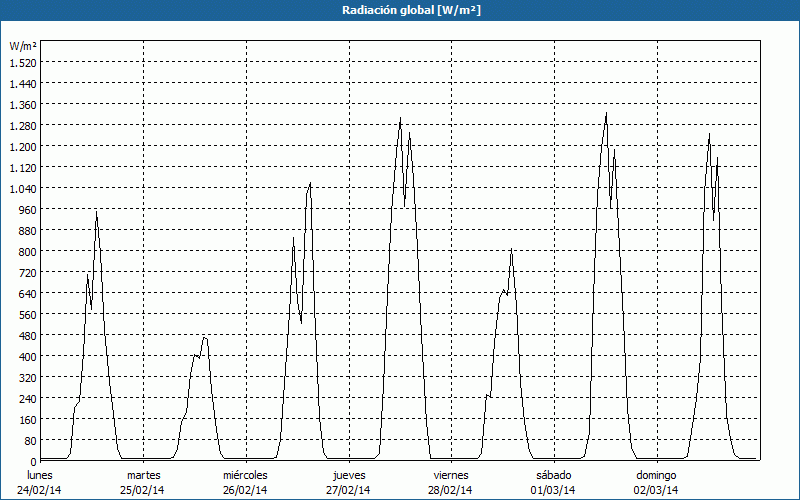
Task: Click the 1.520 y-axis value
Action: click(x=22, y=62)
